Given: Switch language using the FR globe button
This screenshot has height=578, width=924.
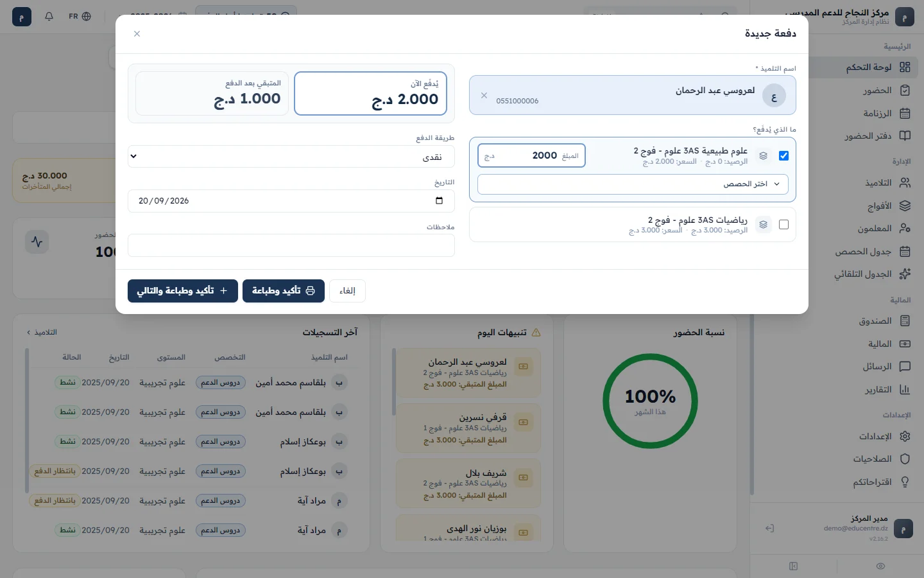Looking at the screenshot, I should click(x=80, y=16).
